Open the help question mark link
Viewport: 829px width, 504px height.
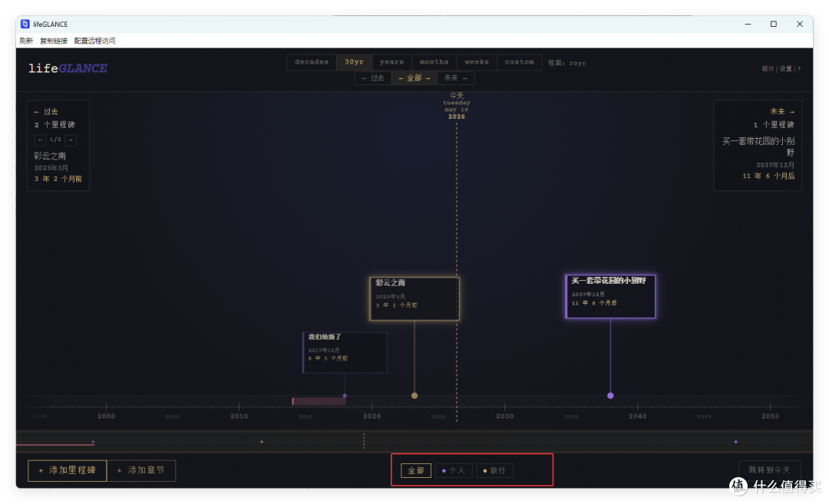[x=799, y=69]
